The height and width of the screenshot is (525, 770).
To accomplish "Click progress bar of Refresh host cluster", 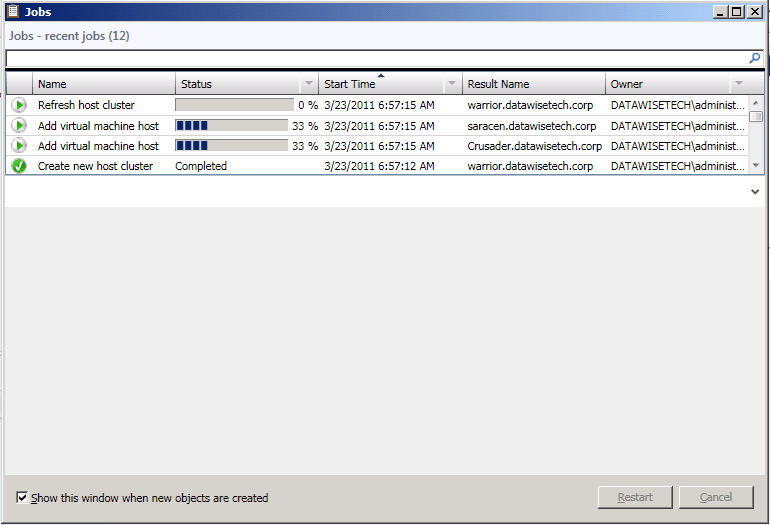I will click(234, 105).
